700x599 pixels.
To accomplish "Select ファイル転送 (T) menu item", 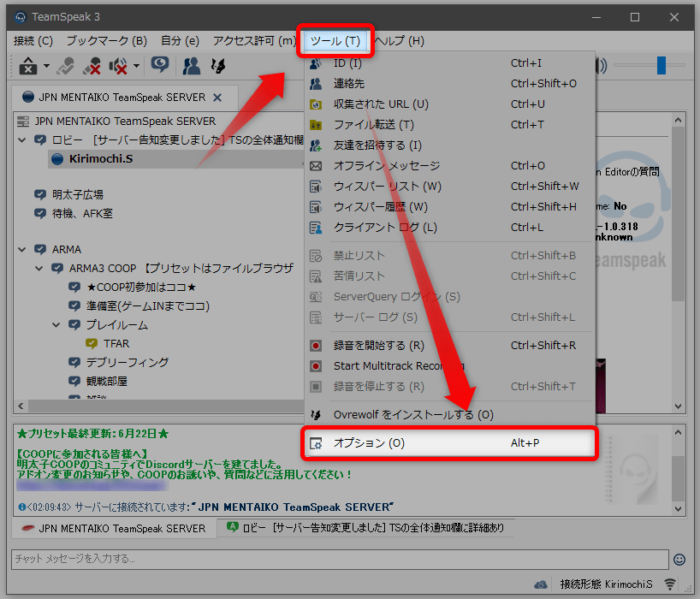I will (449, 125).
